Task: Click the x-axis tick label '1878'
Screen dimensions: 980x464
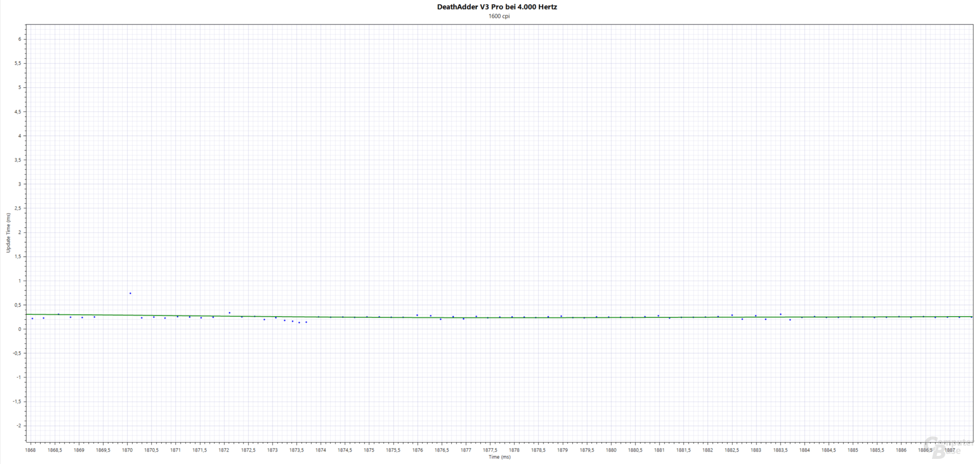Action: point(514,450)
